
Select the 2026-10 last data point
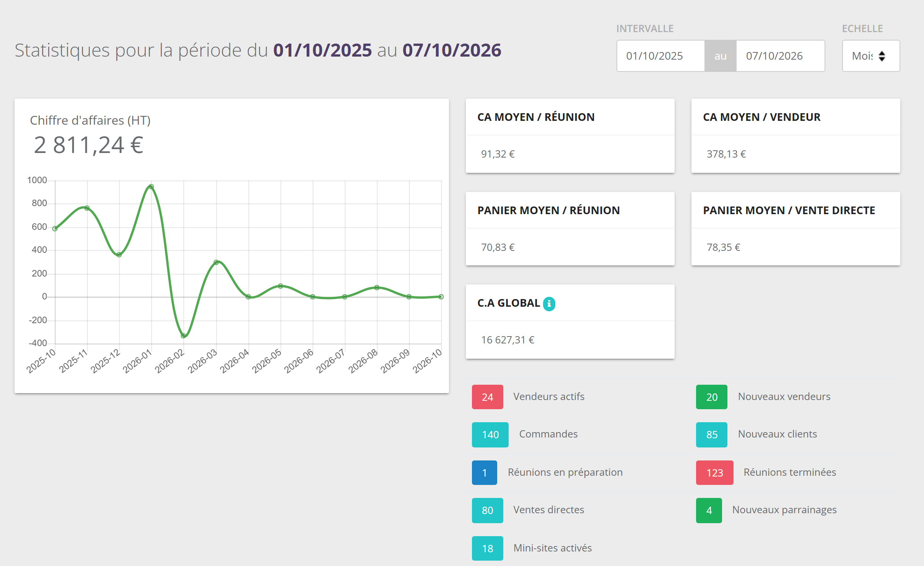(441, 297)
